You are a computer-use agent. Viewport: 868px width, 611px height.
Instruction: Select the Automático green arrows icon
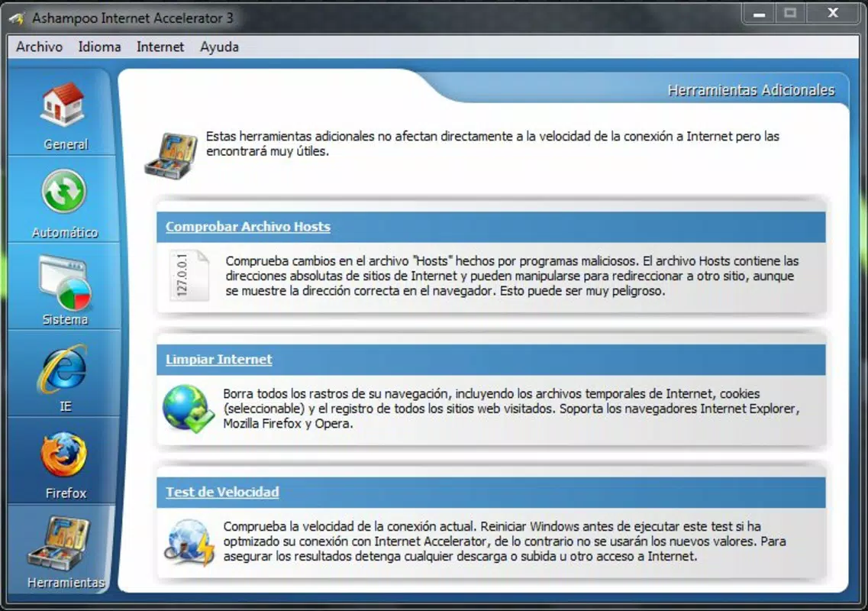pyautogui.click(x=63, y=192)
